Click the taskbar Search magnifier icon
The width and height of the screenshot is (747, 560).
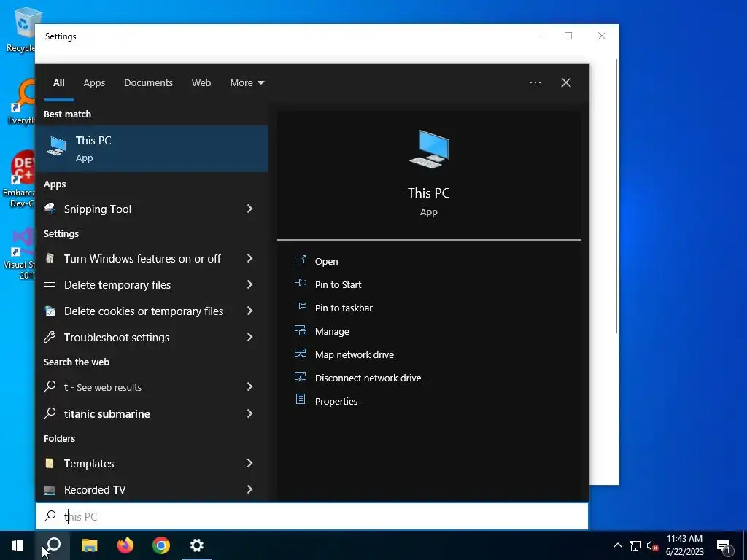coord(53,545)
